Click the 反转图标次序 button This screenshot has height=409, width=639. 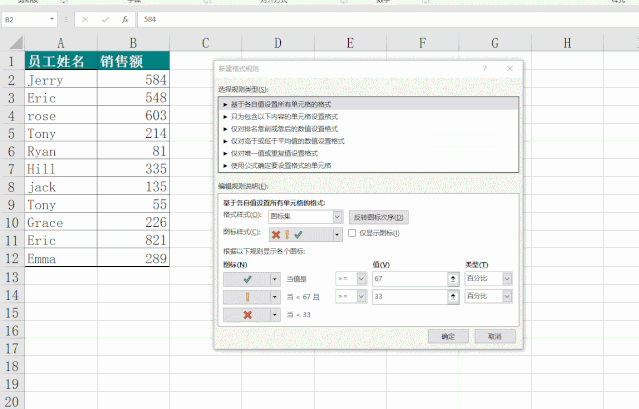tap(379, 216)
